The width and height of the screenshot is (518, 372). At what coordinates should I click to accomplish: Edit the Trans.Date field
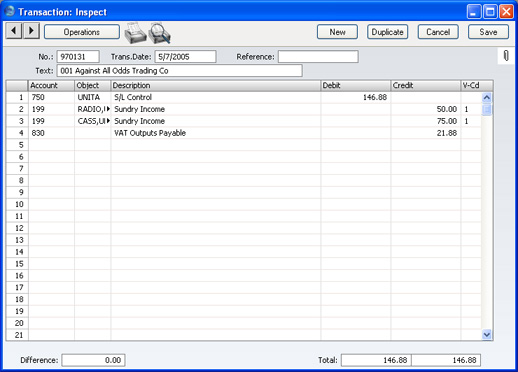click(185, 57)
